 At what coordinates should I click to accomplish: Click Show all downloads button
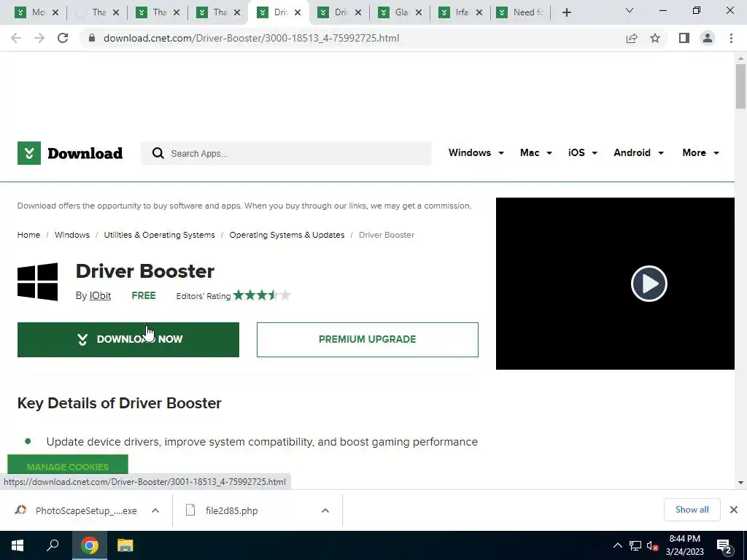[x=692, y=510]
